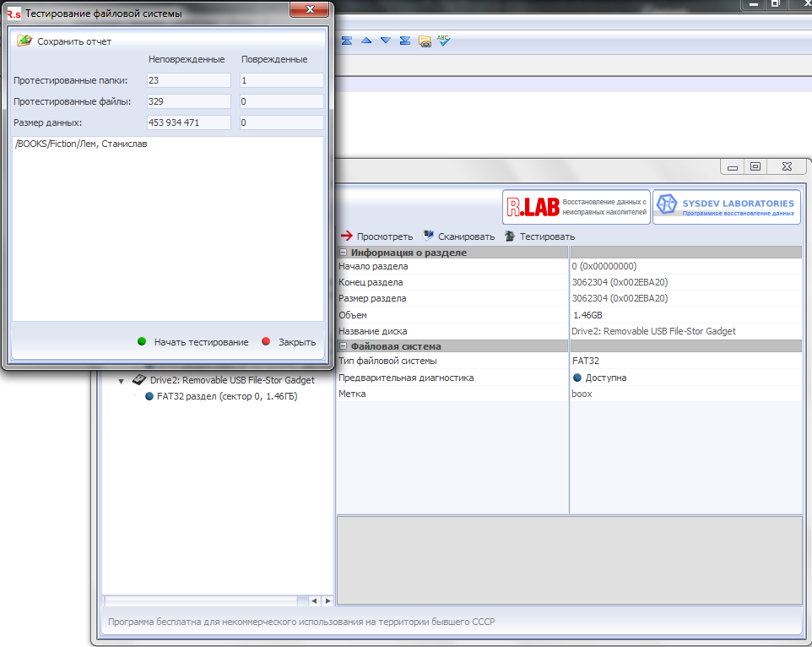Viewport: 812px width, 647px height.
Task: Collapse the Файловая система section
Action: coord(344,346)
